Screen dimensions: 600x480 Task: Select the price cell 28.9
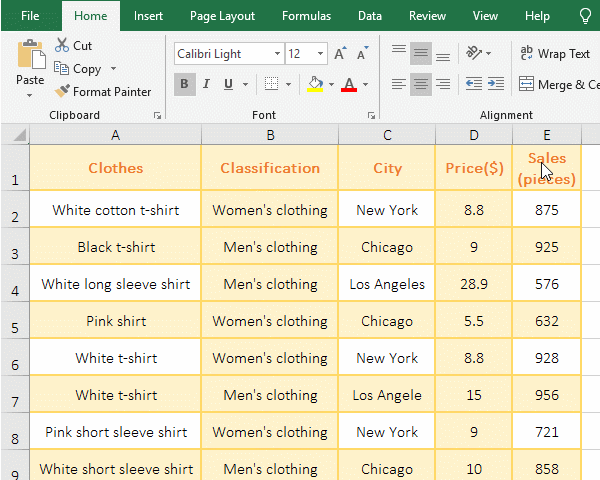[474, 284]
